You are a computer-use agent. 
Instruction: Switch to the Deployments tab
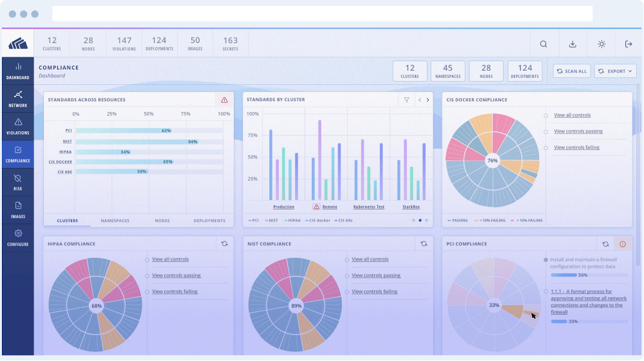[209, 221]
